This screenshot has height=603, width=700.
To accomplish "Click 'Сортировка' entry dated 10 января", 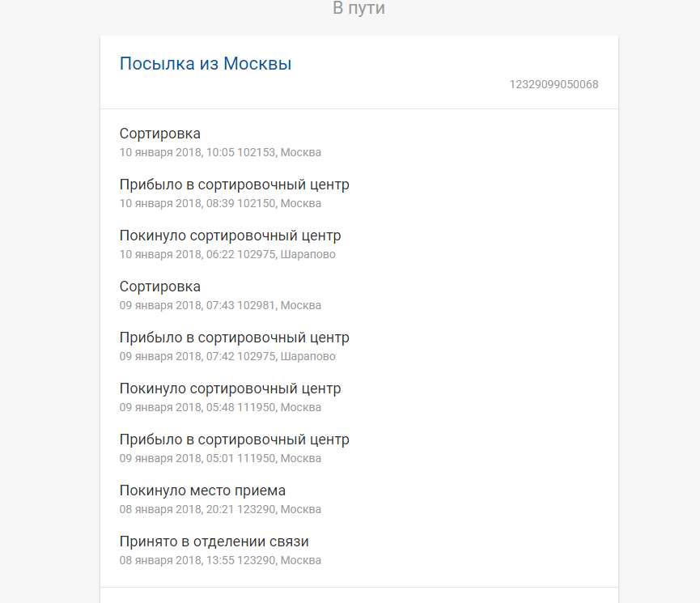I will tap(160, 134).
